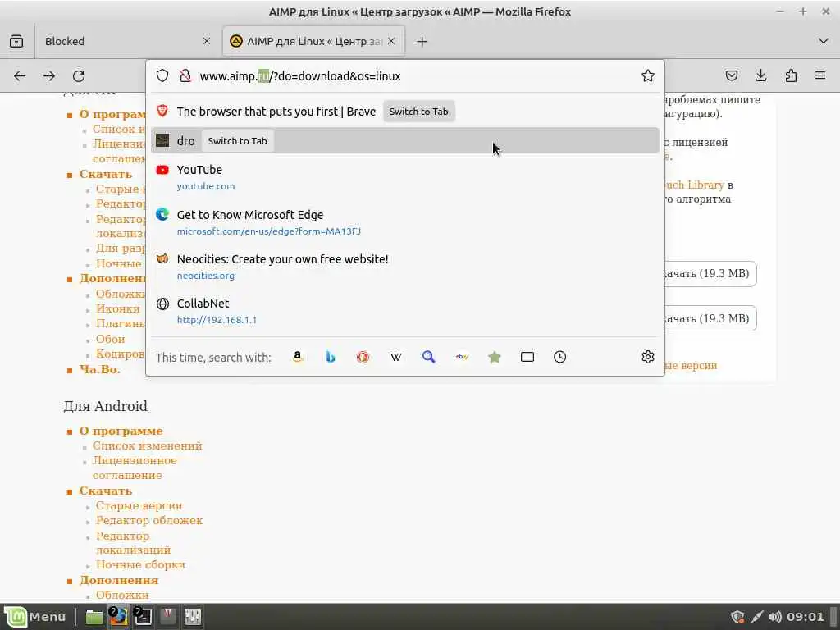The width and height of the screenshot is (840, 630).
Task: Search this time with the magnifier engine
Action: click(x=428, y=357)
